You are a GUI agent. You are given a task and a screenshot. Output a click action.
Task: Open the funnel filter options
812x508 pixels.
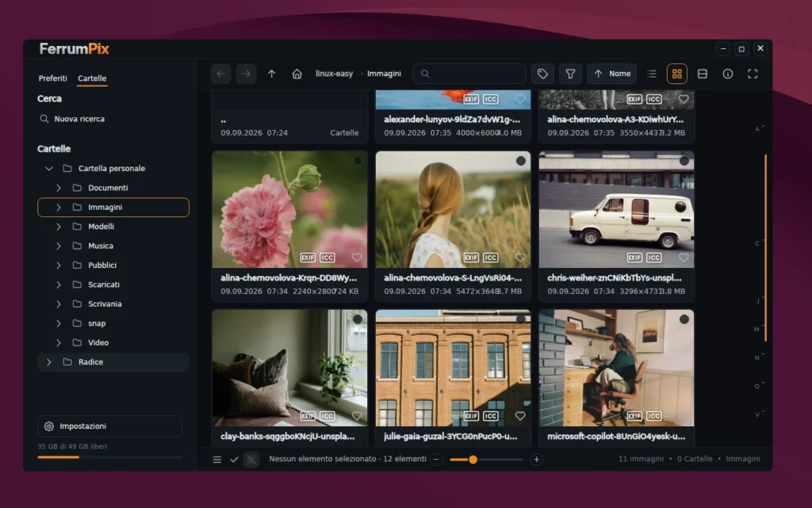click(x=570, y=74)
